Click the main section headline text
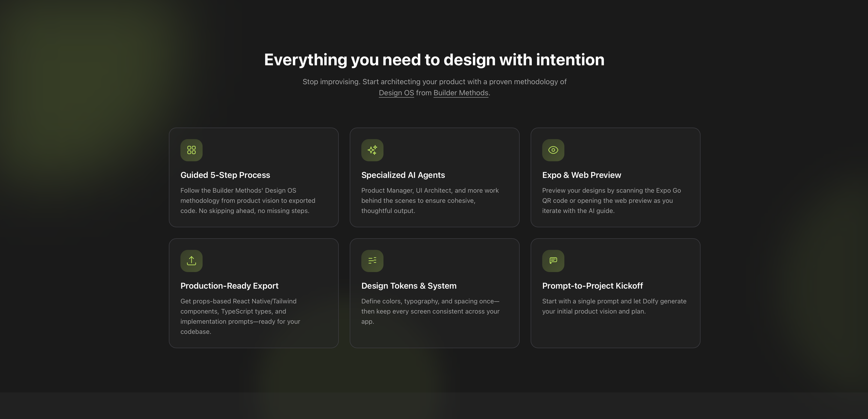Screen dimensions: 868x419 click(434, 60)
